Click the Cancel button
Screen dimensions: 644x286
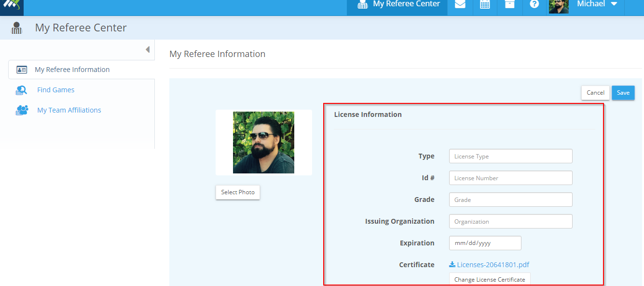pyautogui.click(x=595, y=93)
